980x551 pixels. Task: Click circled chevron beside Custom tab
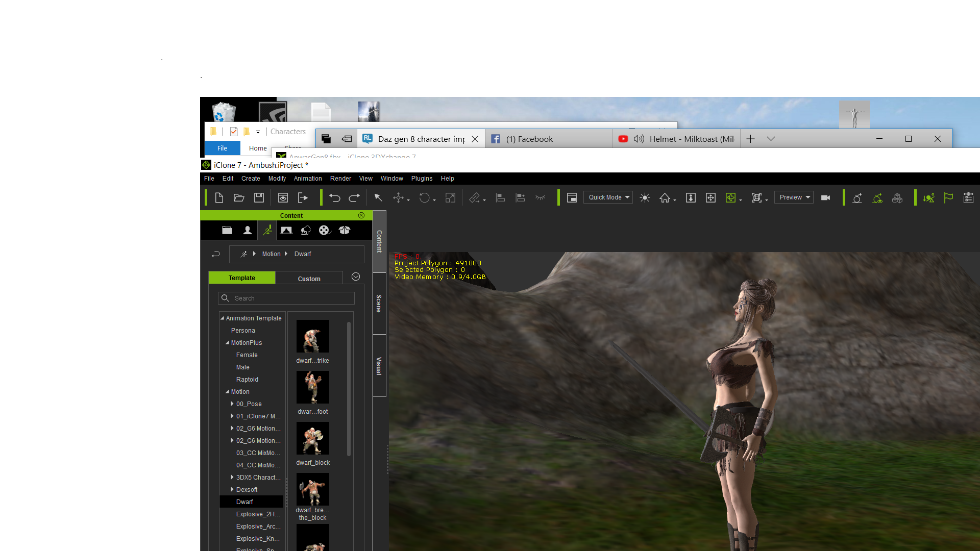356,277
